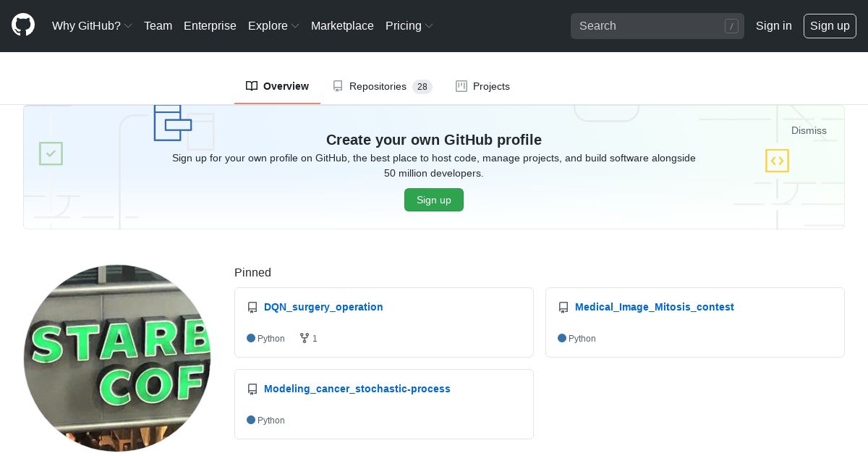The height and width of the screenshot is (456, 868).
Task: Click the repo icon beside Modeling_cancer_stochastic-process
Action: pos(252,389)
